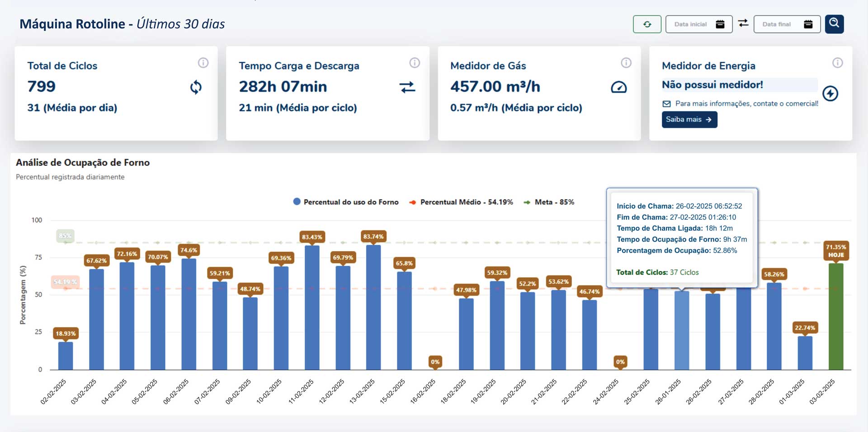Click the 48.74% bar value label
The width and height of the screenshot is (868, 432).
pos(250,289)
